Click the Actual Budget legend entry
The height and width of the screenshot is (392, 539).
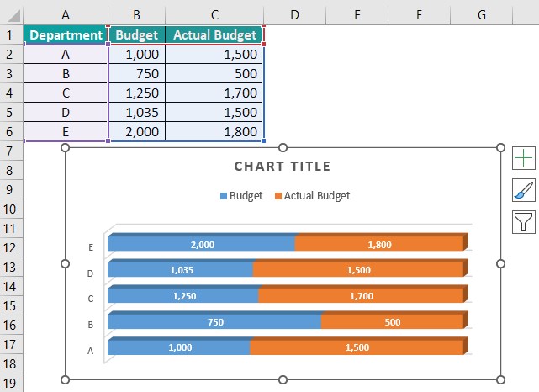(313, 196)
